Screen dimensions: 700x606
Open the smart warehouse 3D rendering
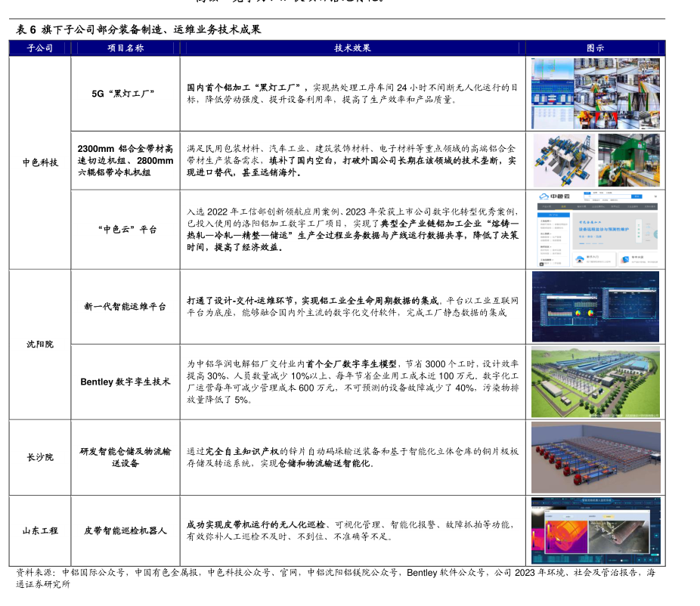[x=596, y=457]
